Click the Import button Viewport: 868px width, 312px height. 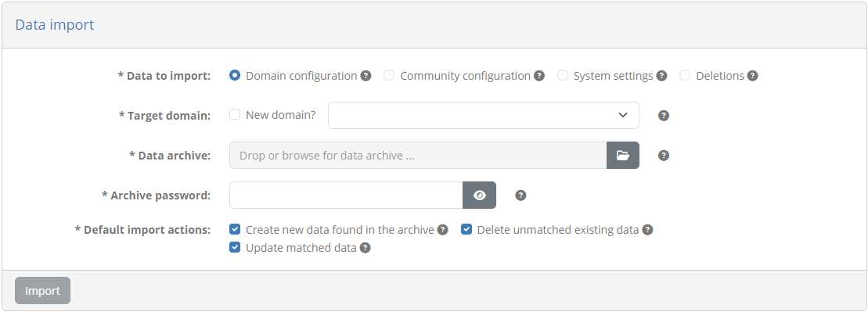tap(42, 290)
